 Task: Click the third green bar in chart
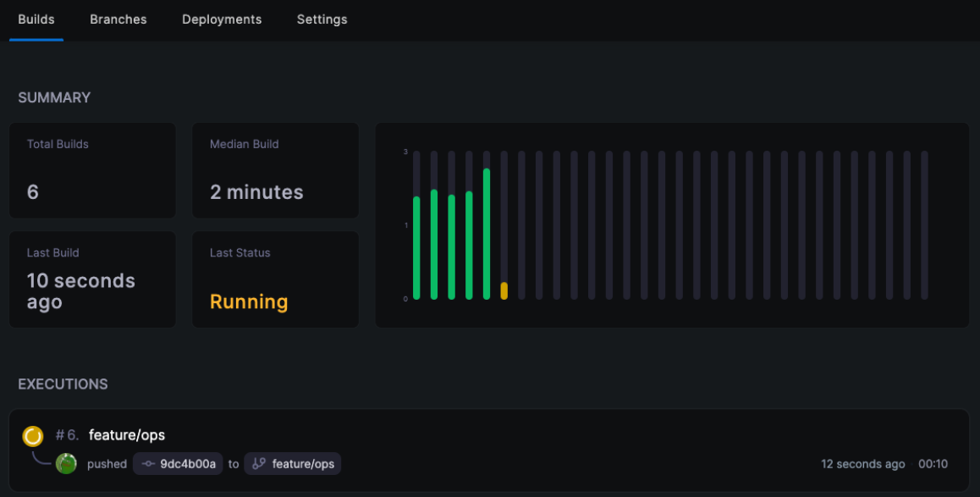(451, 246)
